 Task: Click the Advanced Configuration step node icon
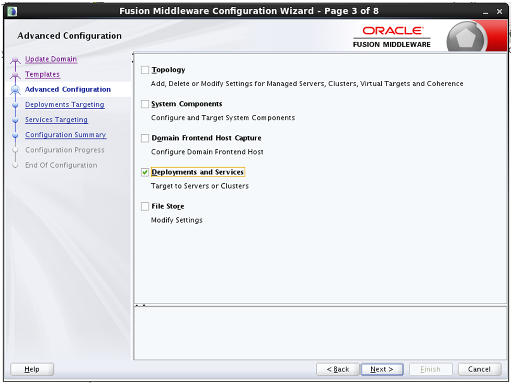point(15,90)
